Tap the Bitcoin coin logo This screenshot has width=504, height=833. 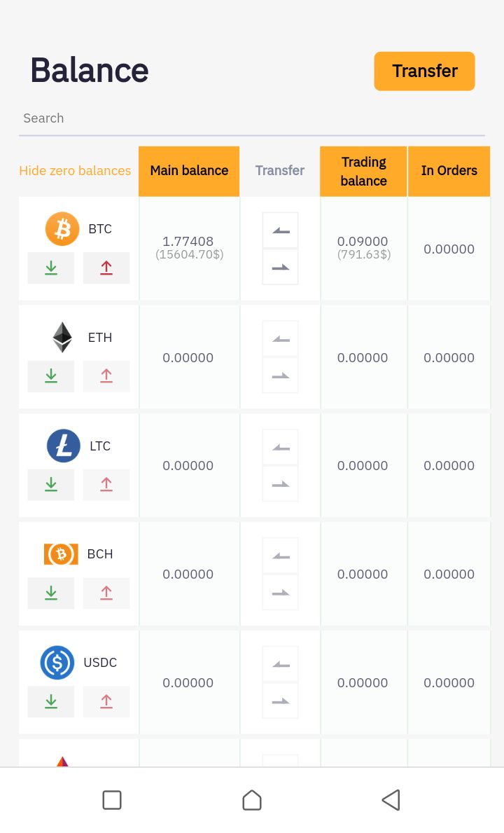tap(62, 229)
